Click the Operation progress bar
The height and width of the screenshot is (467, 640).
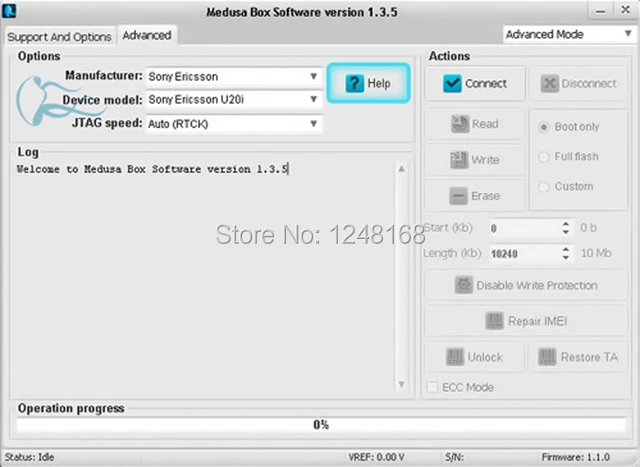(321, 425)
